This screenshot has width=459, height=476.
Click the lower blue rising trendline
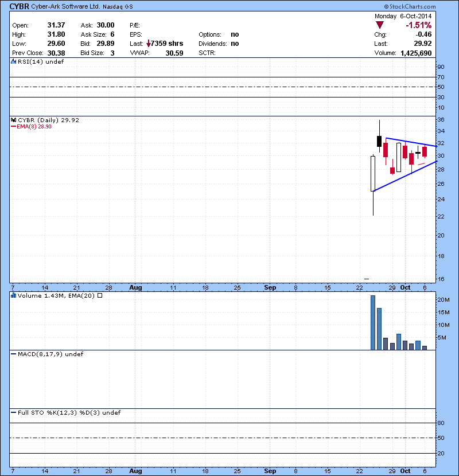click(405, 176)
